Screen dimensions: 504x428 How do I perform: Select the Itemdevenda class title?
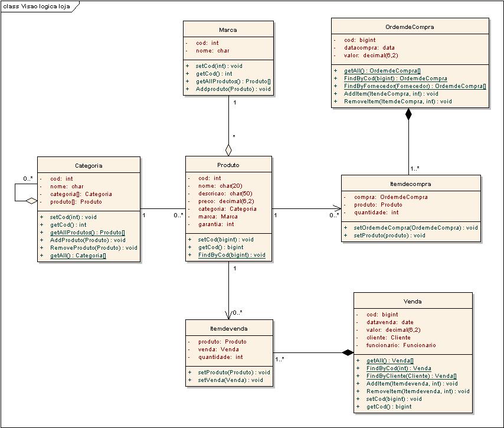[x=228, y=329]
